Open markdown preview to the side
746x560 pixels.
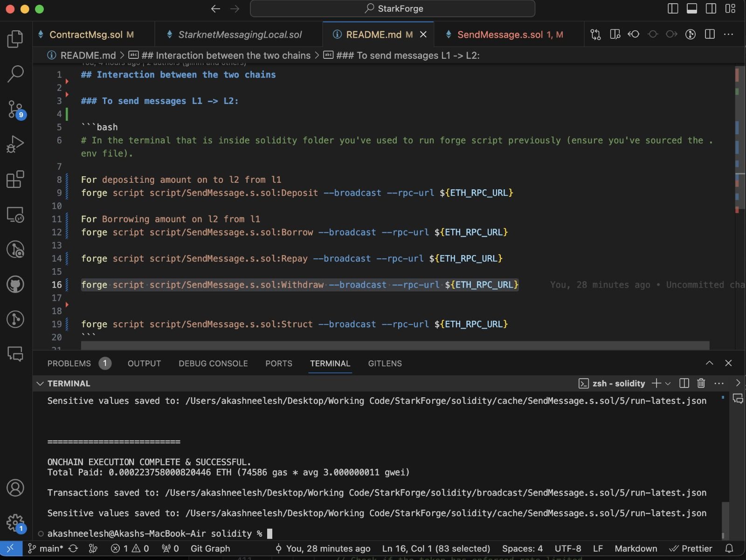[x=615, y=34]
